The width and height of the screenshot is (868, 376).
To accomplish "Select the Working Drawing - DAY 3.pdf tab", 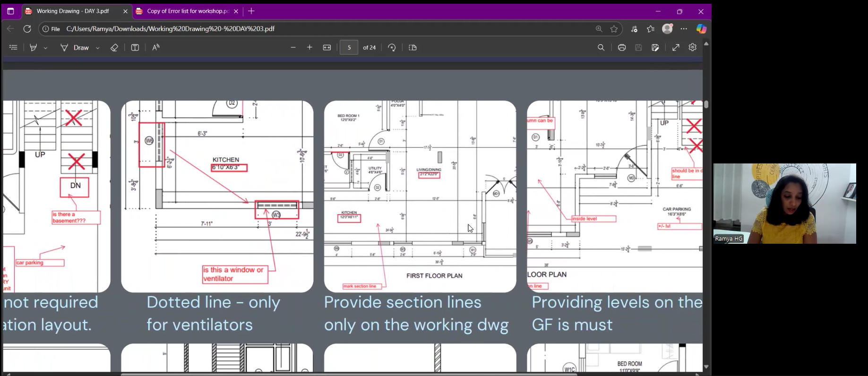I will pyautogui.click(x=72, y=11).
